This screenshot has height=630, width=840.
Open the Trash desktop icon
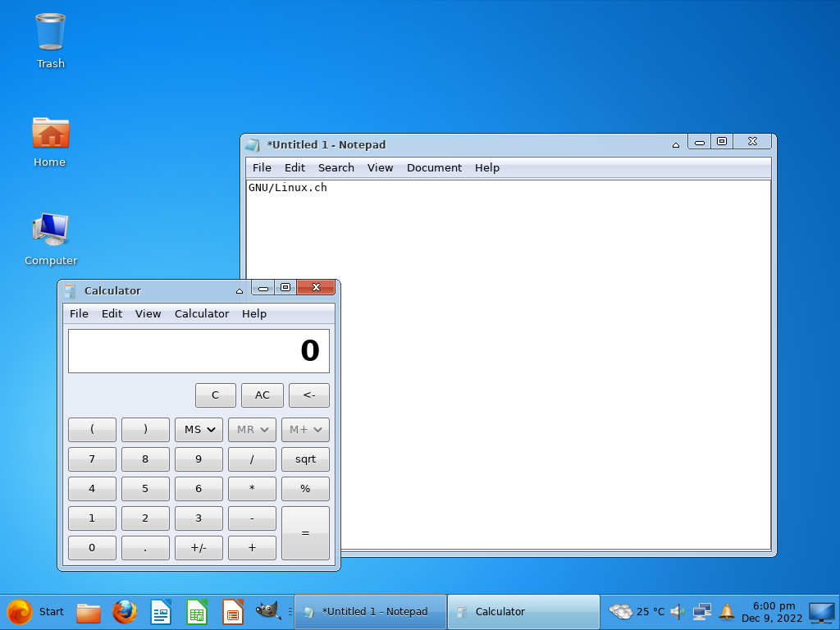(x=50, y=32)
